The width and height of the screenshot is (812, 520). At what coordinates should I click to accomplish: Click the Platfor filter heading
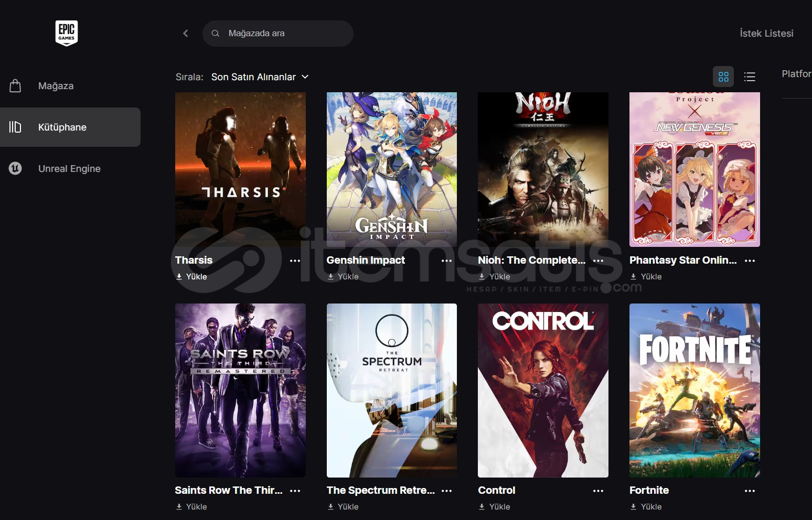click(x=796, y=74)
